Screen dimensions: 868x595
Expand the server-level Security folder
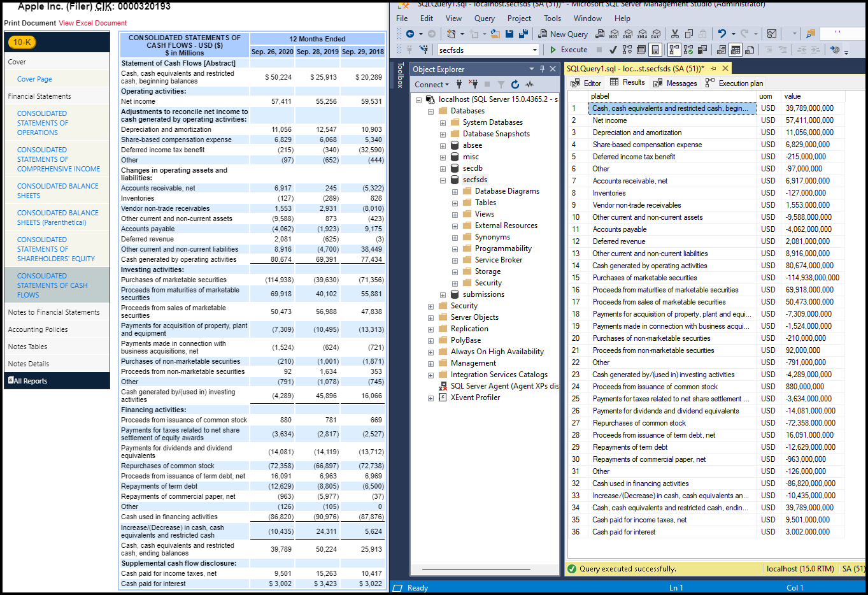pos(430,306)
